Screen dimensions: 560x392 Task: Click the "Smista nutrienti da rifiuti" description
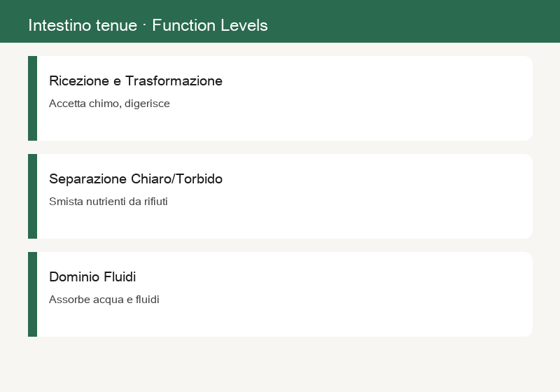tap(108, 202)
